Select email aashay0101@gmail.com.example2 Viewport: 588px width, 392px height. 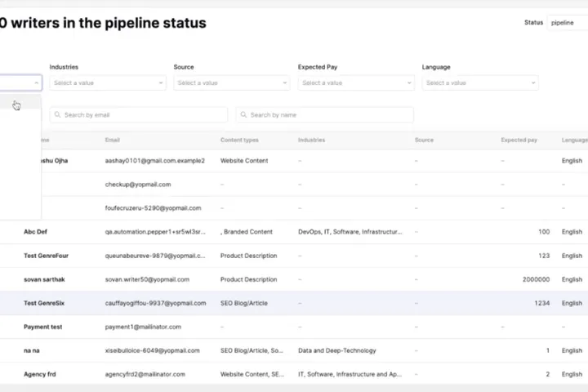155,161
